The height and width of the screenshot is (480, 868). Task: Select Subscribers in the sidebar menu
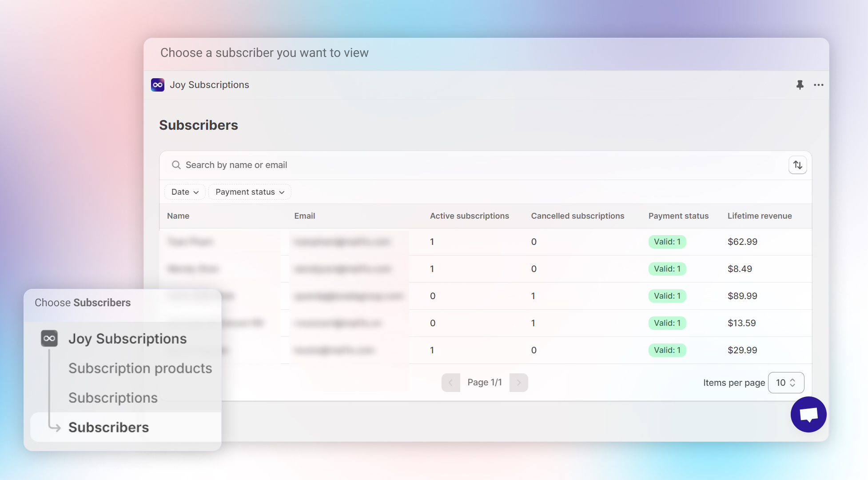point(108,427)
